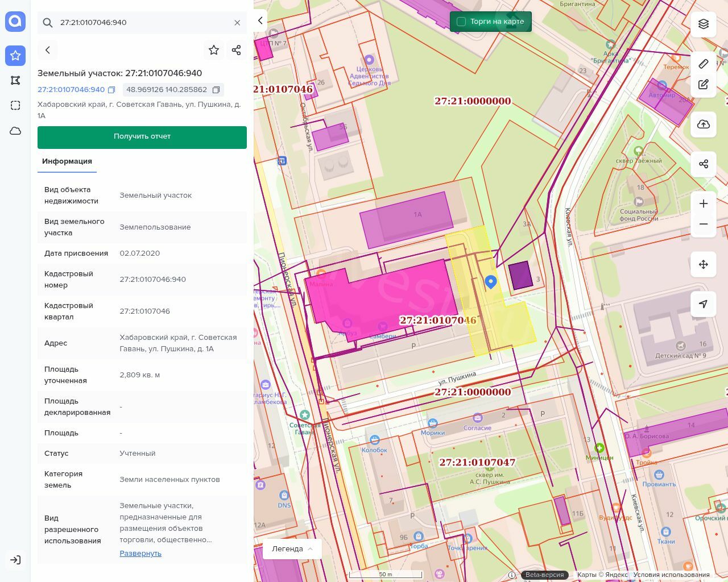Open the map drawing edit tool
The width and height of the screenshot is (728, 582).
click(x=704, y=85)
